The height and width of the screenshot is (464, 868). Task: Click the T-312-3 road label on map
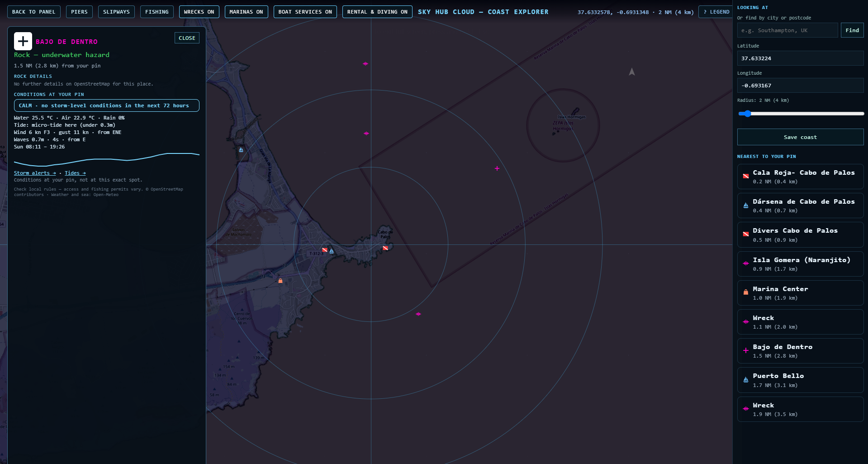(316, 254)
